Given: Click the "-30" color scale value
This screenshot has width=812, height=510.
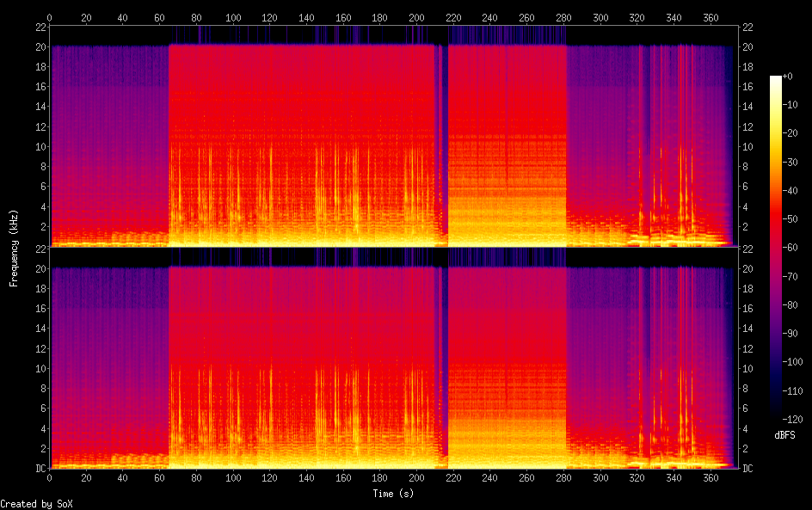Looking at the screenshot, I should pyautogui.click(x=790, y=162).
